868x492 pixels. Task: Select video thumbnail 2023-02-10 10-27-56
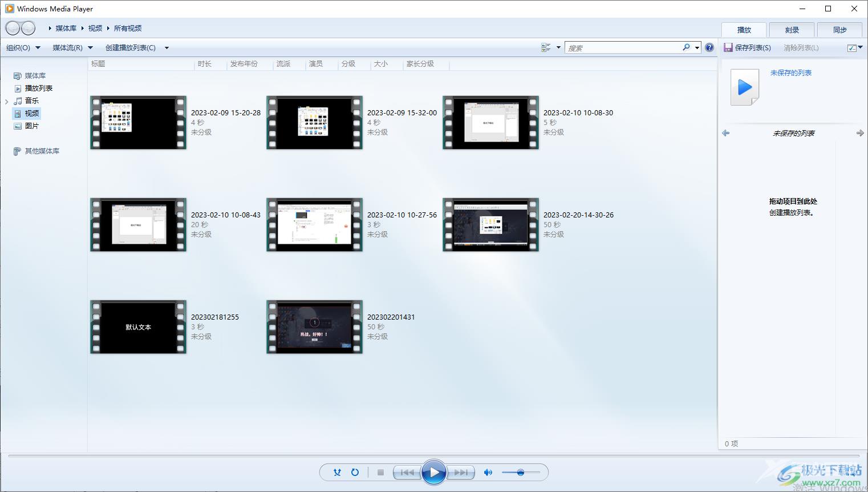315,224
